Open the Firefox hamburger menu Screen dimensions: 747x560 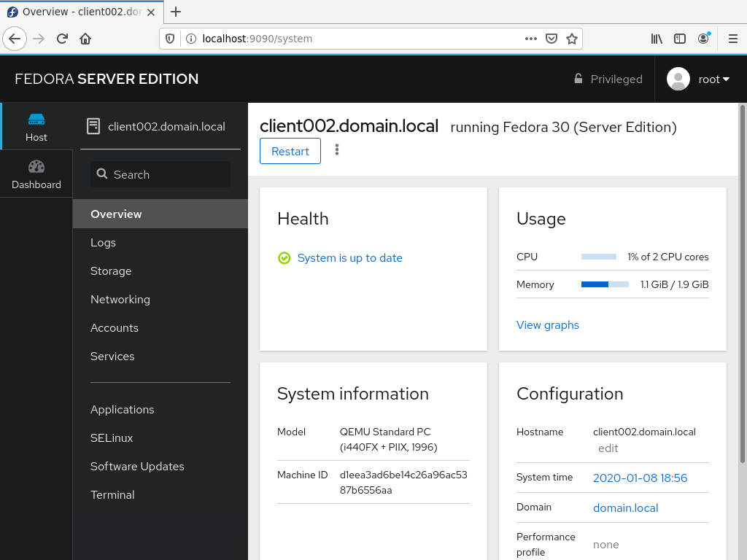click(733, 39)
